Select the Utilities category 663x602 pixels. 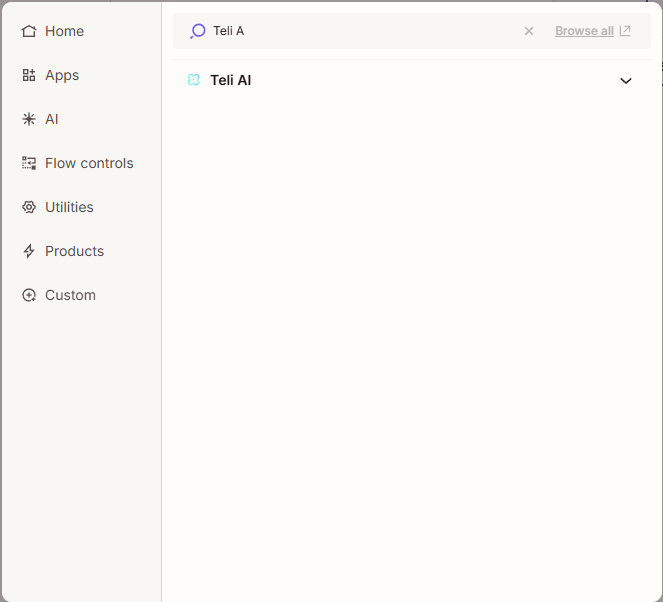pos(58,207)
